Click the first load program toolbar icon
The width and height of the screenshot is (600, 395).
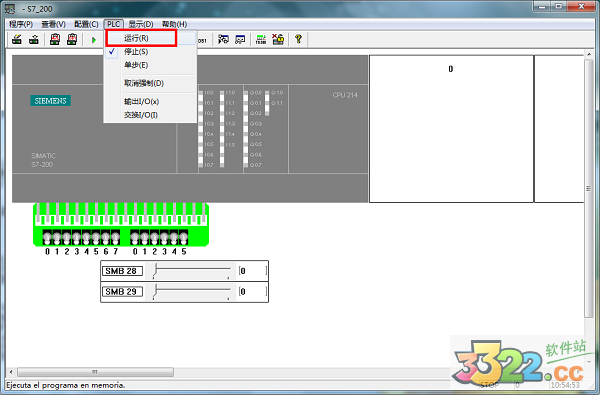[x=17, y=39]
